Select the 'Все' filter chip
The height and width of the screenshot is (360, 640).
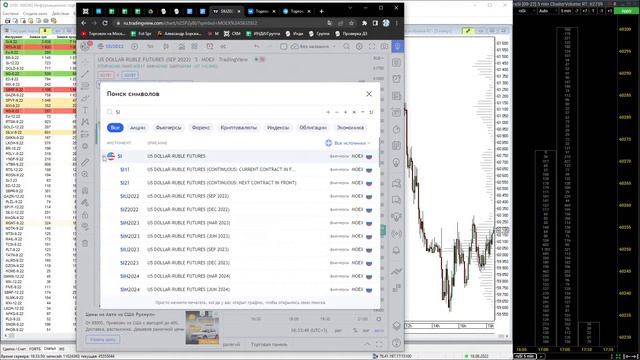click(x=115, y=128)
